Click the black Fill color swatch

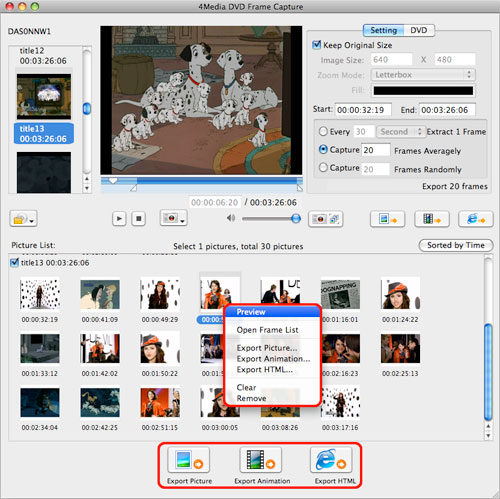click(423, 90)
